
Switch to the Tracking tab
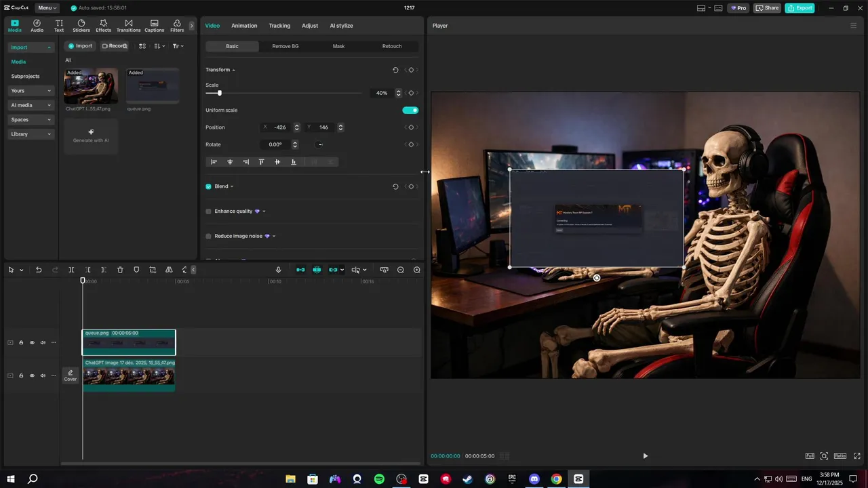279,26
